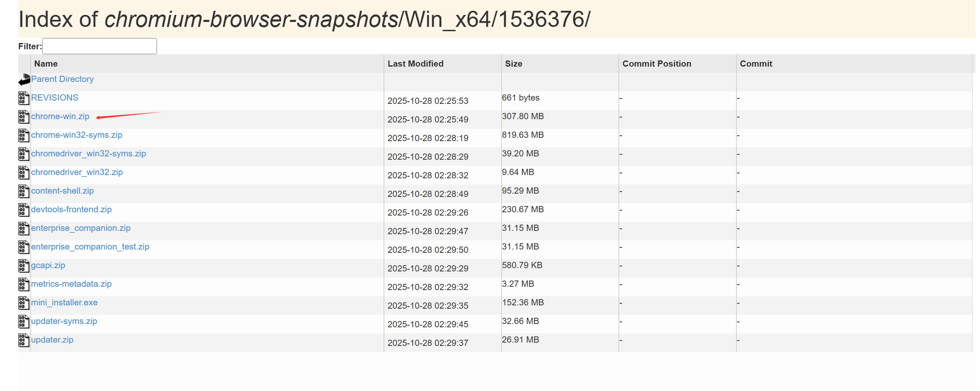Open the updater-syms.zip link

click(64, 321)
